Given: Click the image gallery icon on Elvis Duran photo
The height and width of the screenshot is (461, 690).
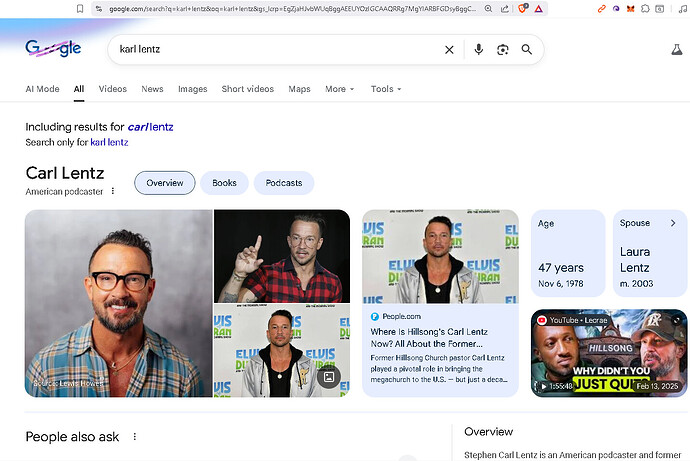Looking at the screenshot, I should point(329,377).
